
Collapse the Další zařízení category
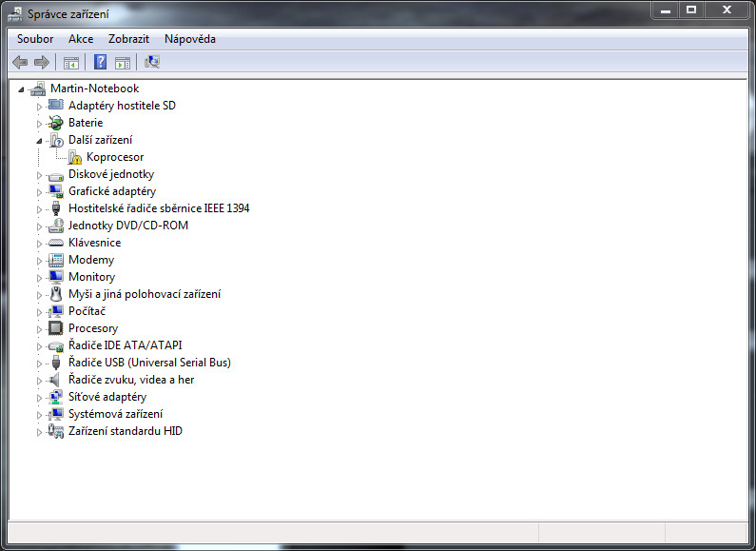pos(40,141)
